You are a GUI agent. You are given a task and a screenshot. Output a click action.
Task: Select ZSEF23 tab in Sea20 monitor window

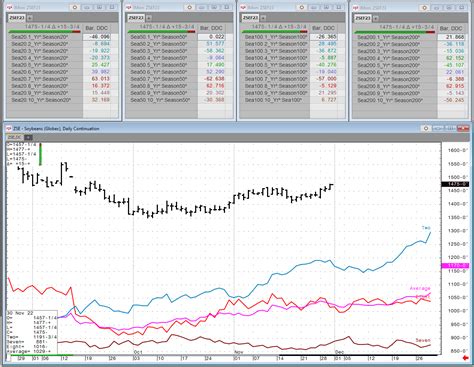pos(17,18)
